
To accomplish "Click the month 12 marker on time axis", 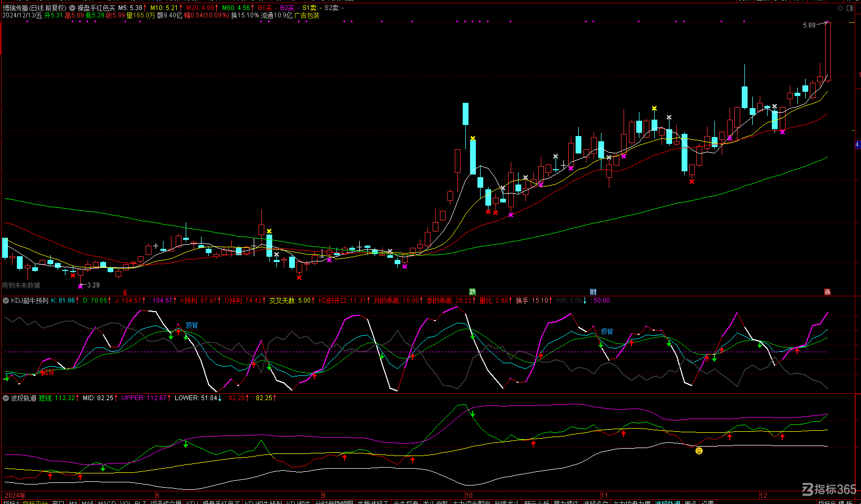I will (x=763, y=496).
